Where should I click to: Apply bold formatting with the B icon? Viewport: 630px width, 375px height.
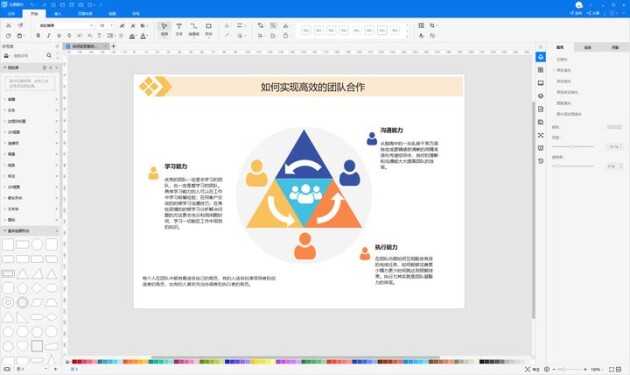pos(38,35)
